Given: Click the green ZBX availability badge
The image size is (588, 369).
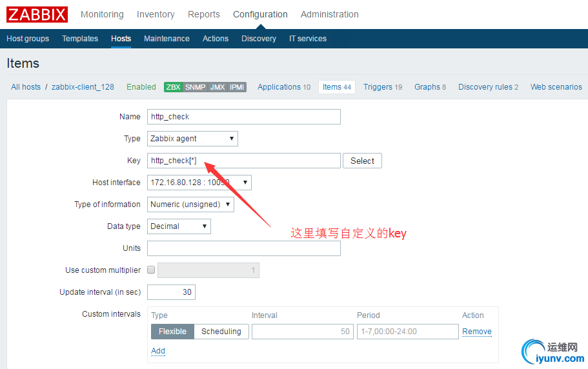Looking at the screenshot, I should click(x=173, y=87).
